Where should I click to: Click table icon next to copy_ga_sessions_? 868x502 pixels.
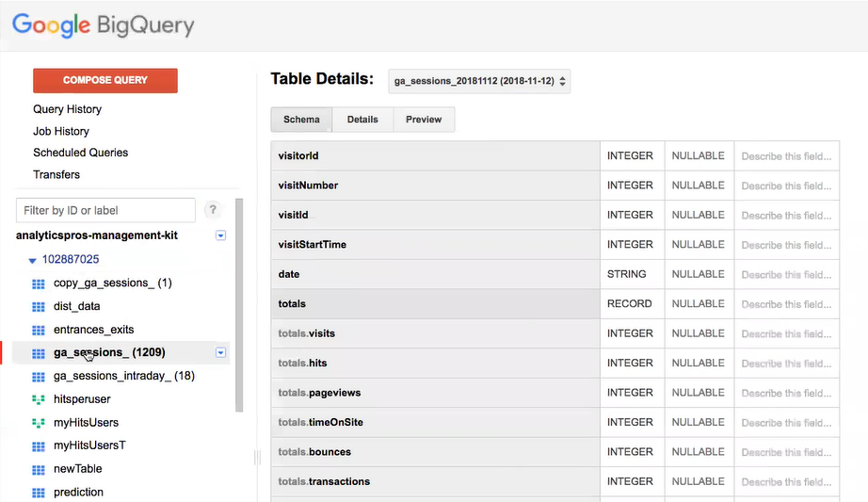[x=39, y=283]
